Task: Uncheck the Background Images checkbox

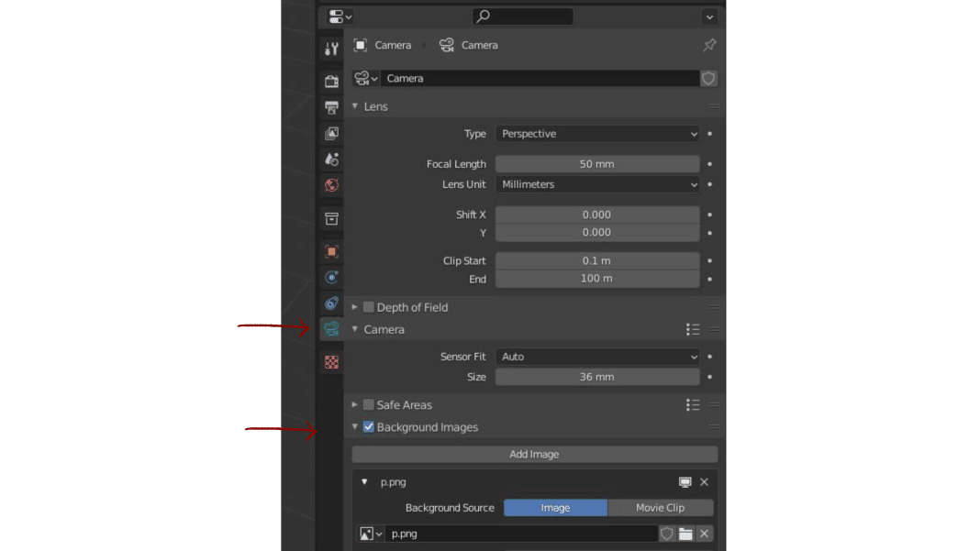Action: pos(369,427)
